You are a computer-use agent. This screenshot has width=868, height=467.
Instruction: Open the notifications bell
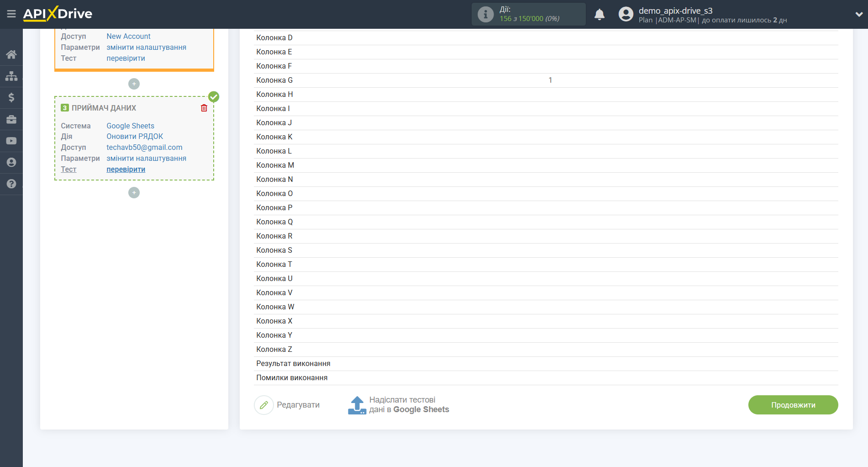599,14
